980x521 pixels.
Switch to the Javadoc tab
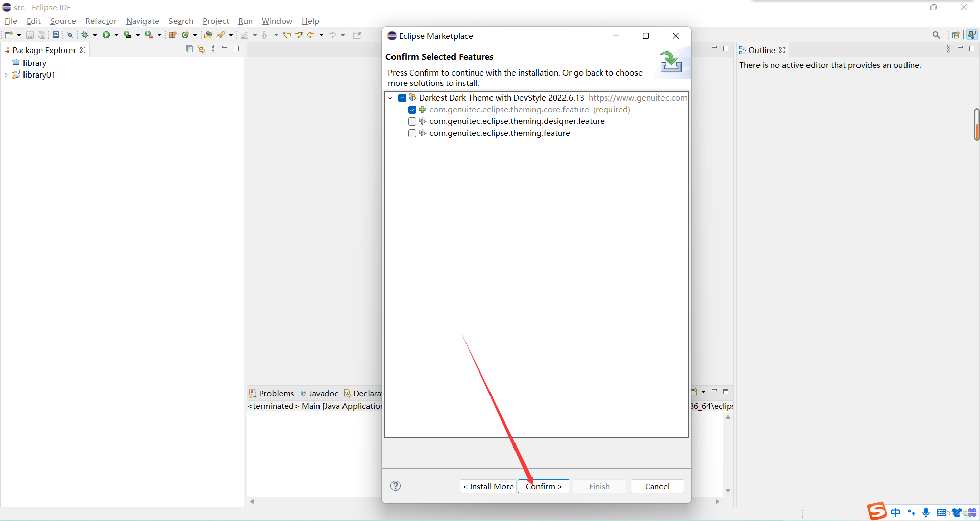coord(320,393)
